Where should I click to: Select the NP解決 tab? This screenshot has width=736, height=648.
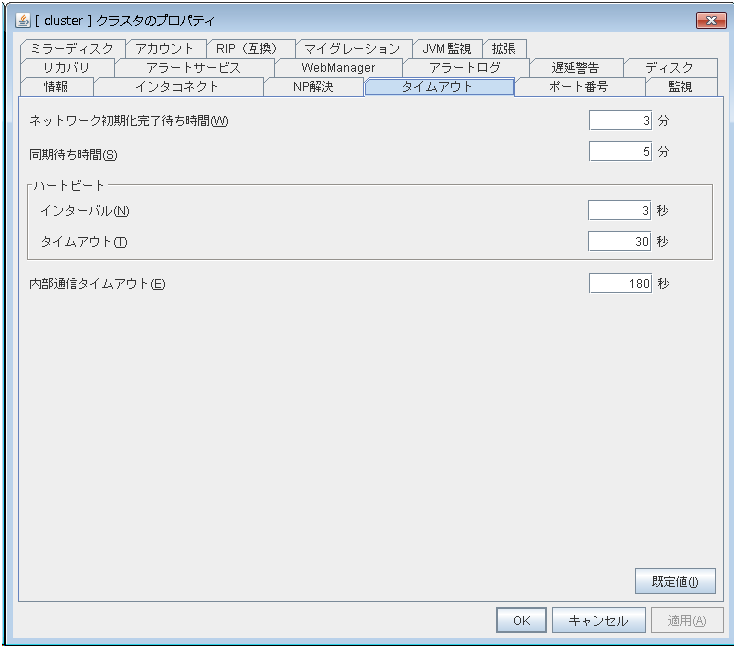tap(313, 86)
